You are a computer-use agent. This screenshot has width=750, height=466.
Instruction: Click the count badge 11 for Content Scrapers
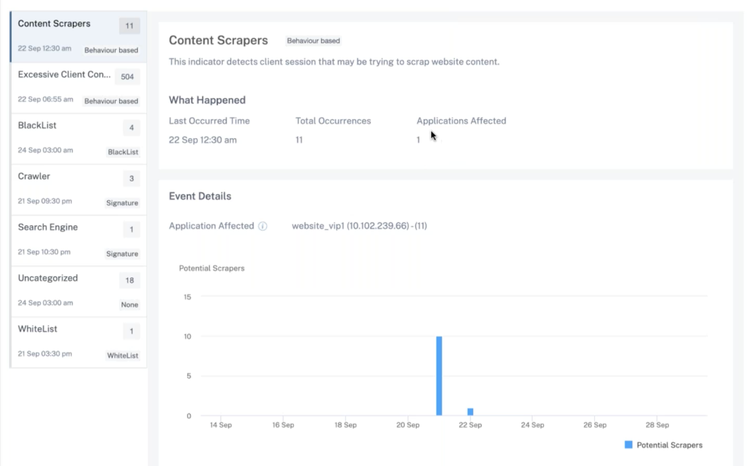130,26
